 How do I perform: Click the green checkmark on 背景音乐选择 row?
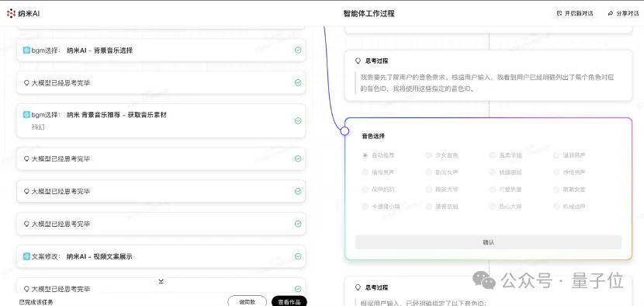298,50
